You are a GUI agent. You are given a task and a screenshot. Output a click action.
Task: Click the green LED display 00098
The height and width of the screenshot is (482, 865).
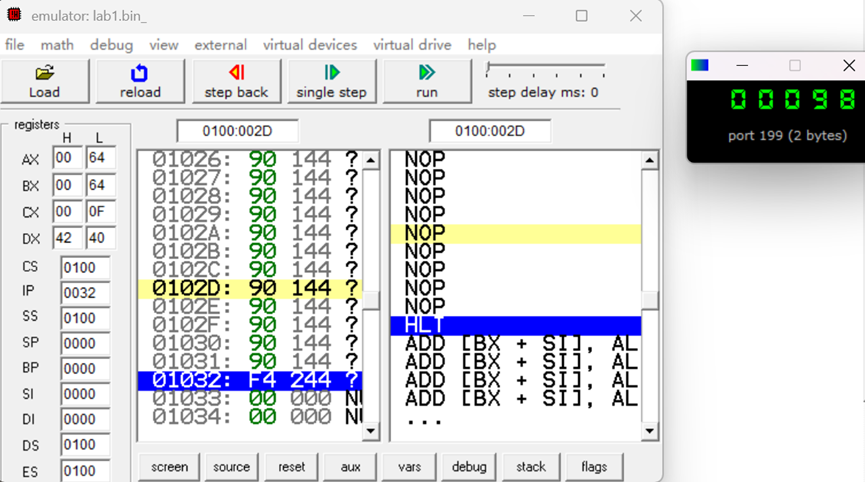pyautogui.click(x=793, y=100)
